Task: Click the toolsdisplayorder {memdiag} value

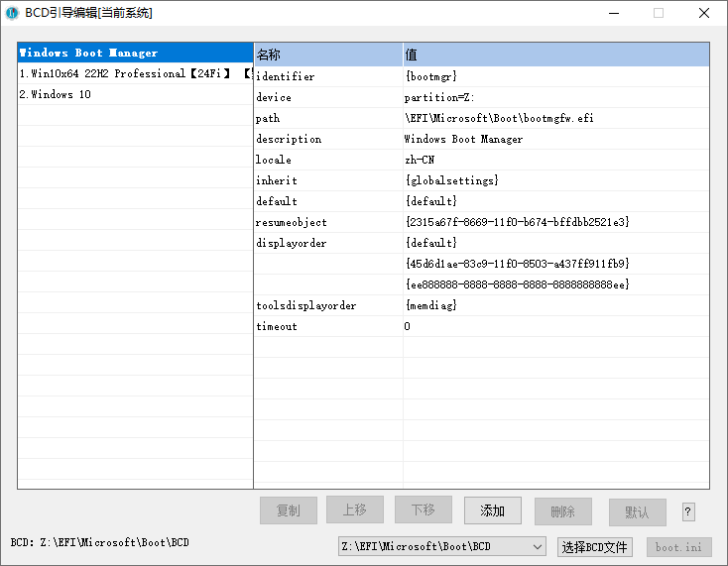Action: click(430, 305)
